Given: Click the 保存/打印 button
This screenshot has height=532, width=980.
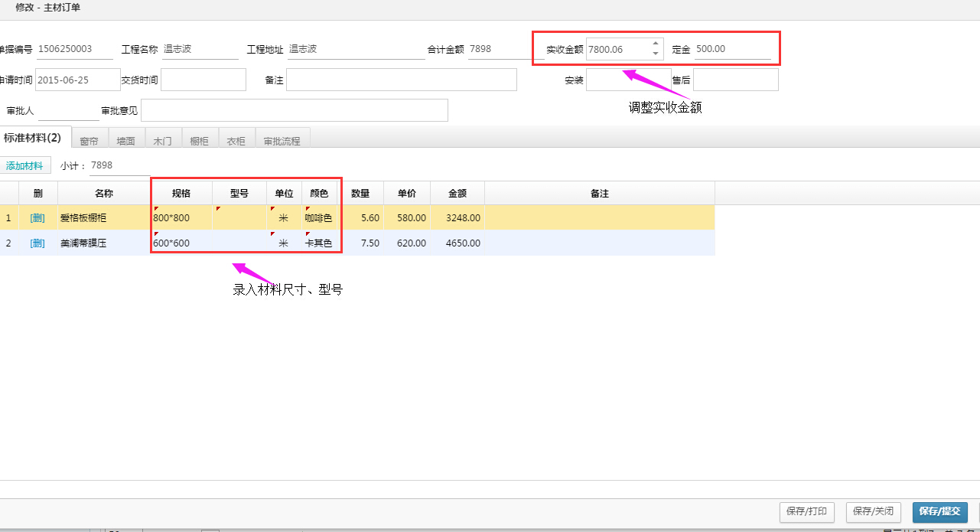Looking at the screenshot, I should 806,511.
